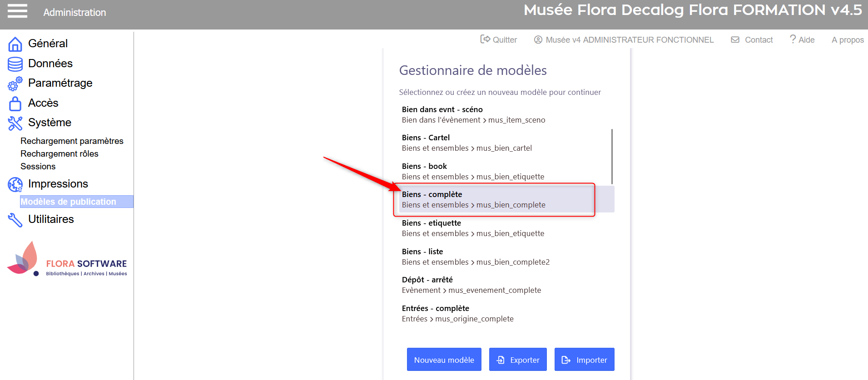Click the Quitter logout link

pos(499,40)
